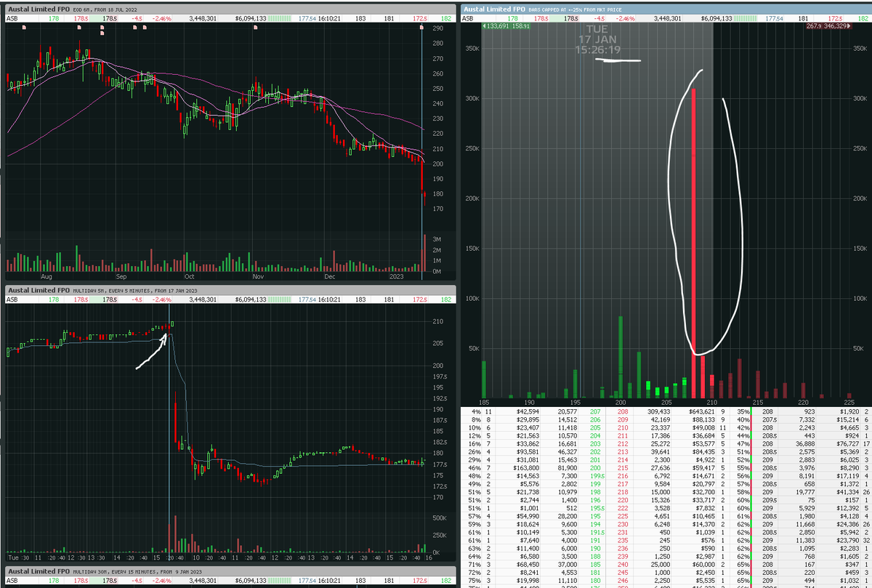
Task: Open the lower stacked news marker on EOD chart
Action: (102, 33)
